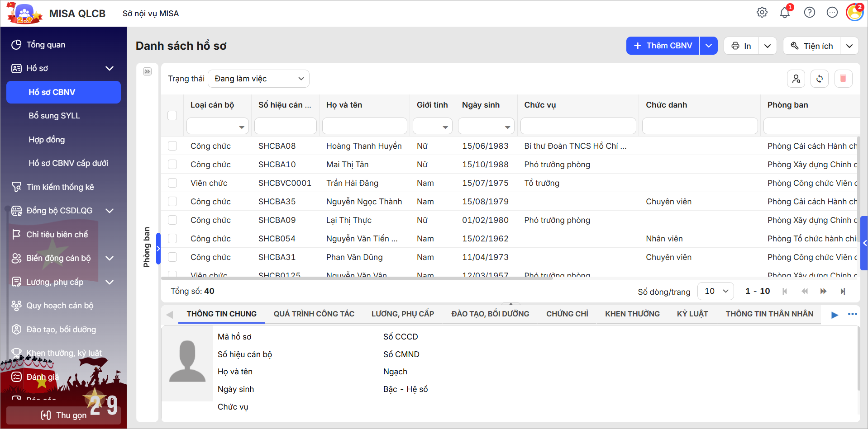Click the red delete trash icon
868x429 pixels.
[843, 79]
